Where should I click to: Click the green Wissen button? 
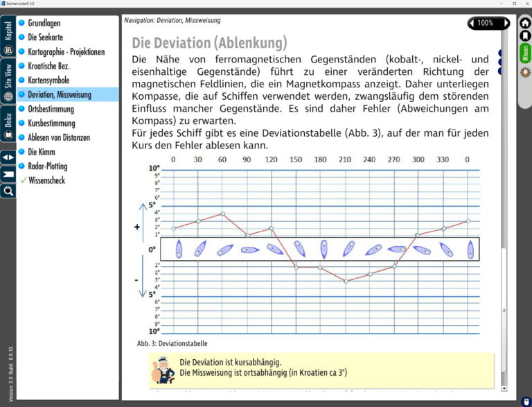(525, 53)
